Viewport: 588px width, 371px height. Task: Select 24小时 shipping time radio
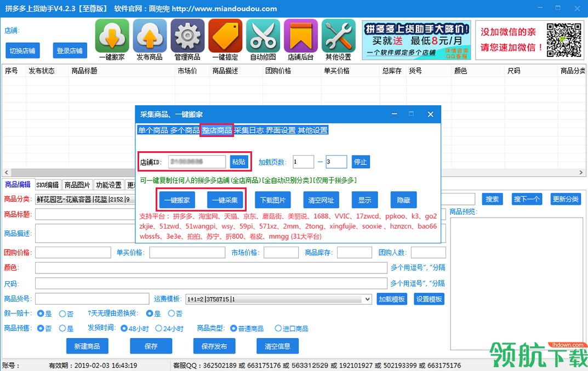(x=158, y=329)
